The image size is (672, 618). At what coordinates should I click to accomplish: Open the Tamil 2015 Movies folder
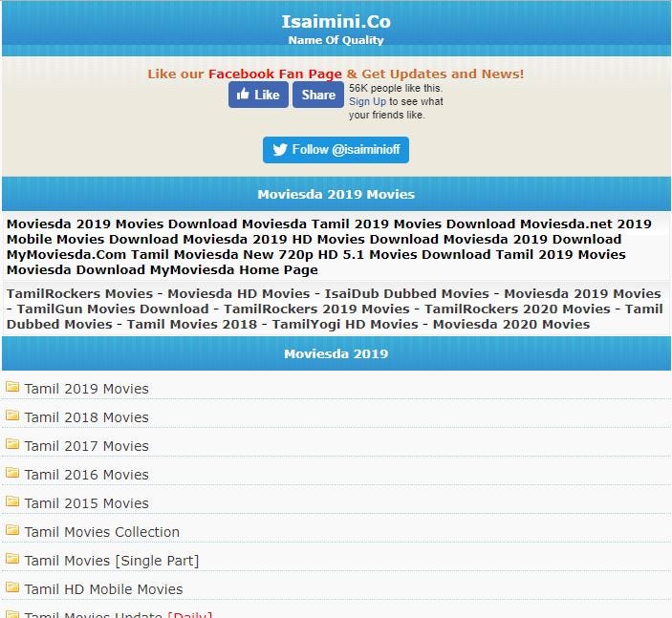click(x=87, y=503)
